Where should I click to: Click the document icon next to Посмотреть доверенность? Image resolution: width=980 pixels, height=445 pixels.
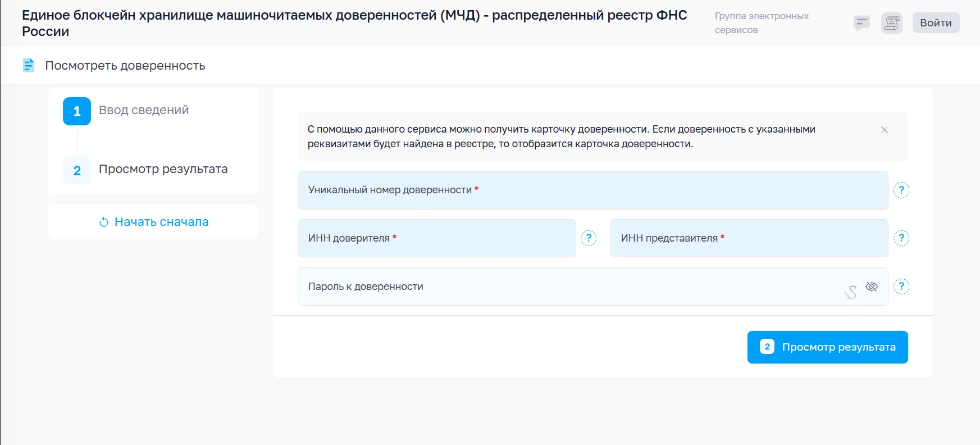click(x=29, y=65)
